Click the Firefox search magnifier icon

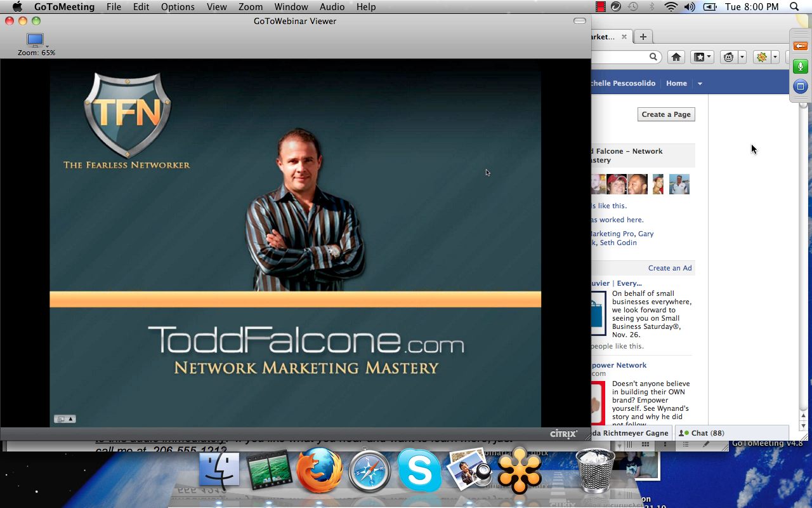click(654, 57)
